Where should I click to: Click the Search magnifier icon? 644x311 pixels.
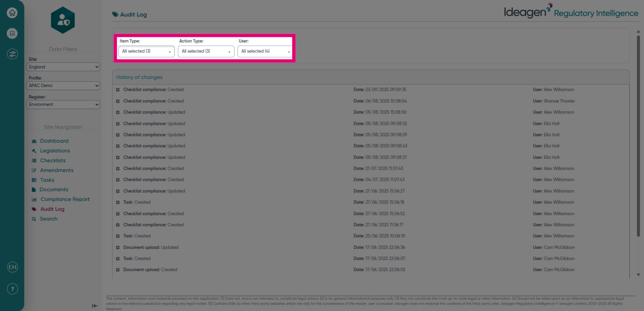coord(34,219)
